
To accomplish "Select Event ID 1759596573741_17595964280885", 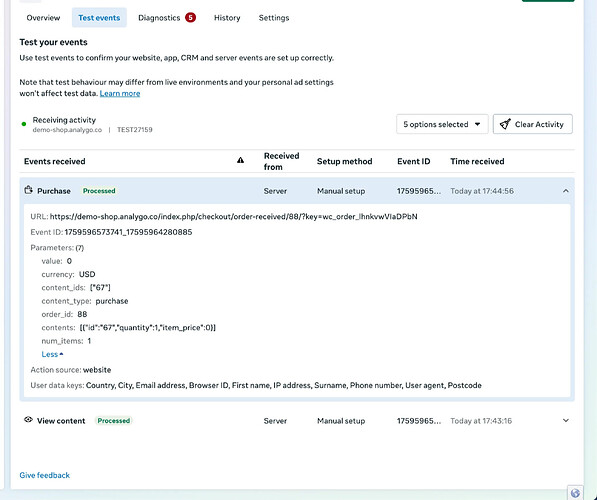I will tap(128, 232).
